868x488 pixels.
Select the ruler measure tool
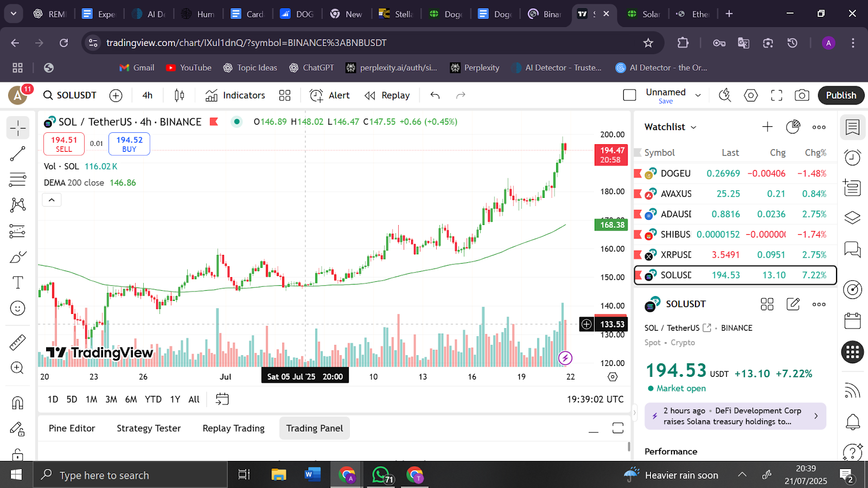click(18, 343)
